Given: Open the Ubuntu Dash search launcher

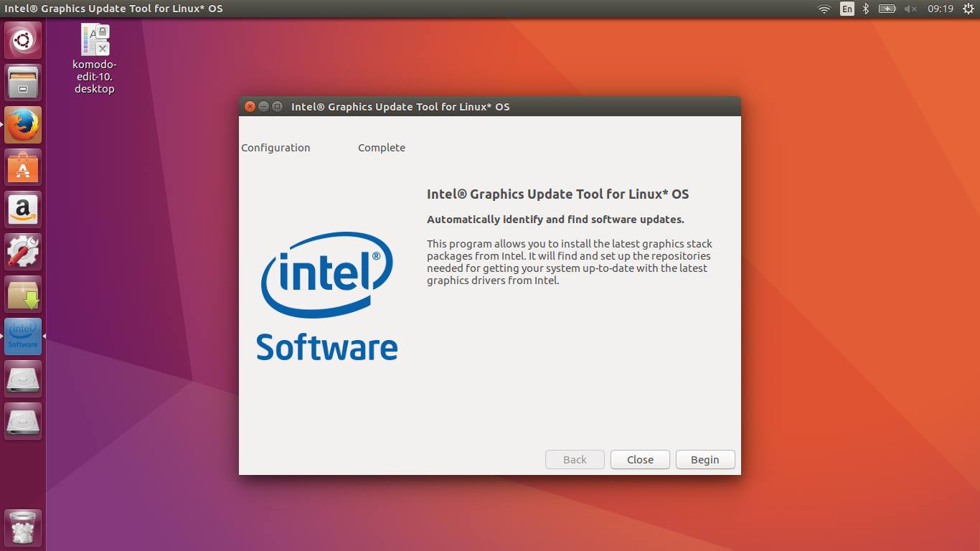Looking at the screenshot, I should pos(23,40).
